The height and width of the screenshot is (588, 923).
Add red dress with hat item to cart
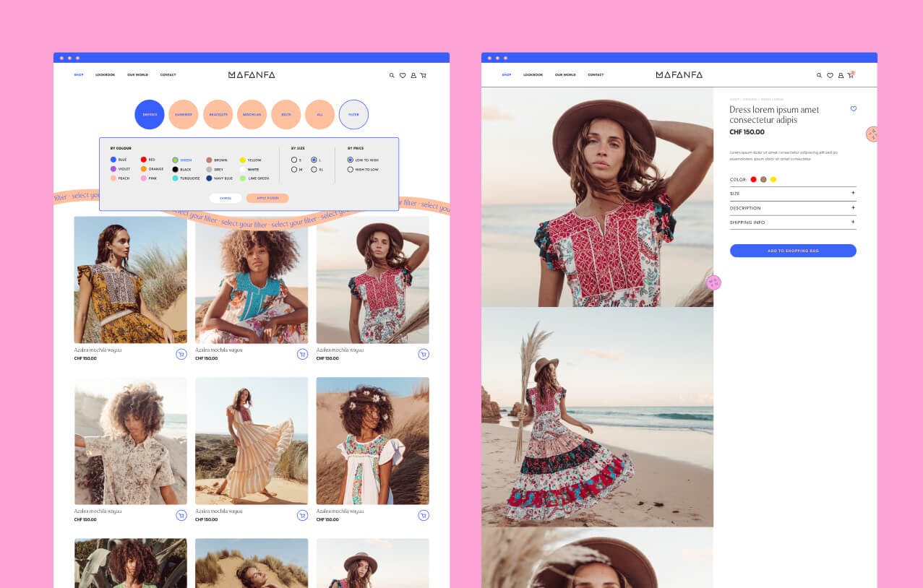pyautogui.click(x=424, y=354)
